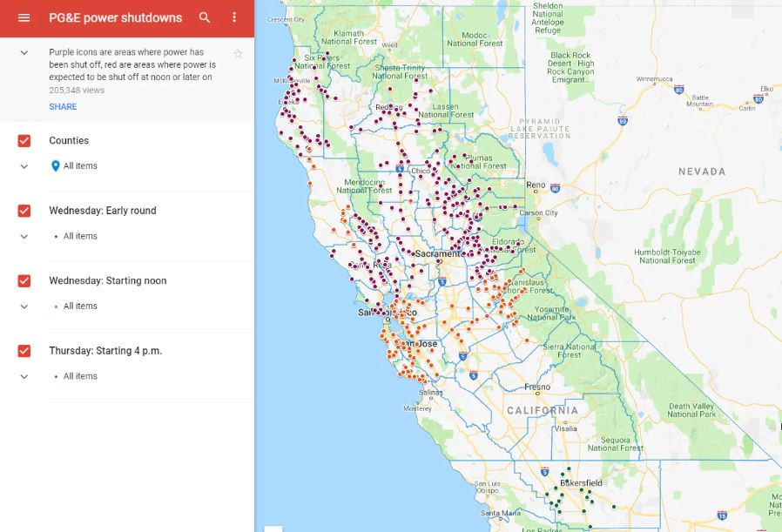
Task: Collapse the map description chevron
Action: (24, 53)
